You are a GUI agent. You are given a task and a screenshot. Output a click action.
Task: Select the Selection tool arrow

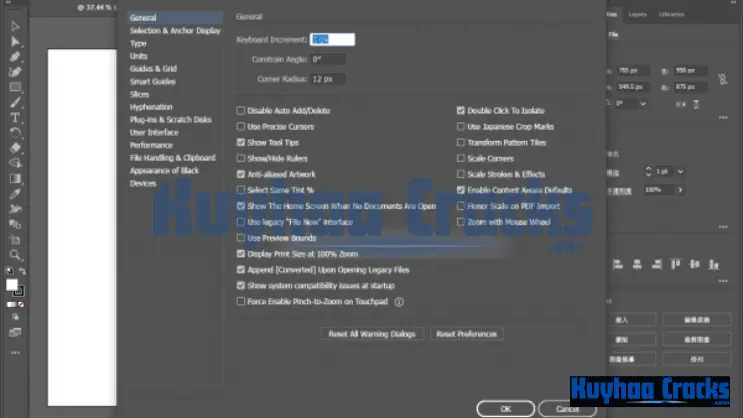(x=15, y=26)
